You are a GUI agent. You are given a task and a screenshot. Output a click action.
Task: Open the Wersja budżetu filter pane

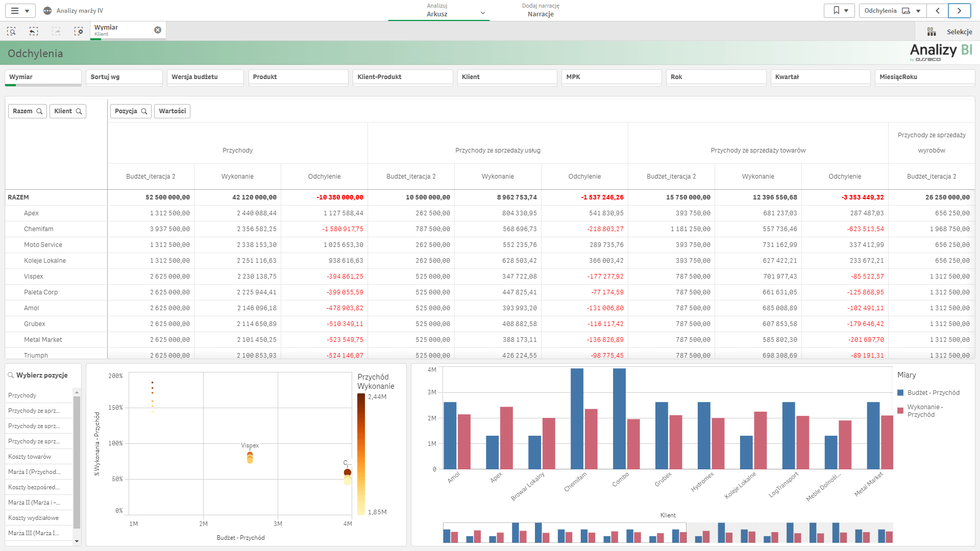coord(205,77)
